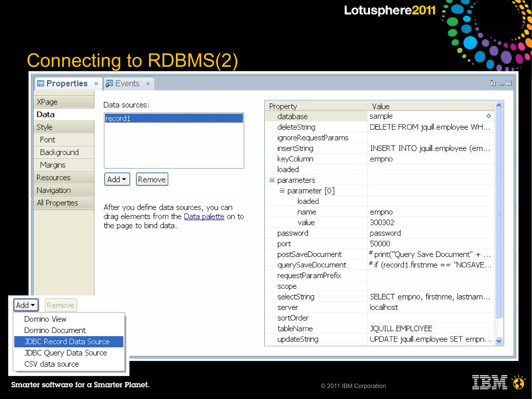Collapse the parameter [0] node
This screenshot has height=399, width=532.
tap(282, 191)
